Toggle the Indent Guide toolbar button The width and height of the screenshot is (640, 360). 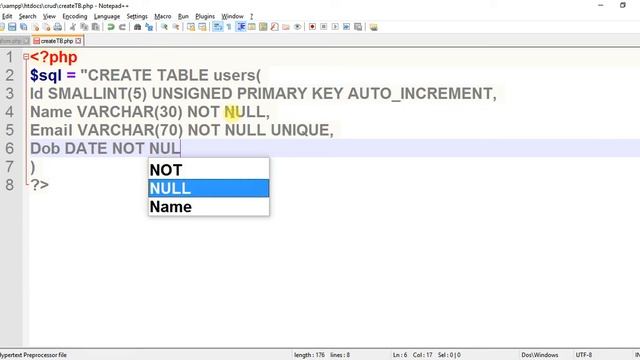coord(241,27)
